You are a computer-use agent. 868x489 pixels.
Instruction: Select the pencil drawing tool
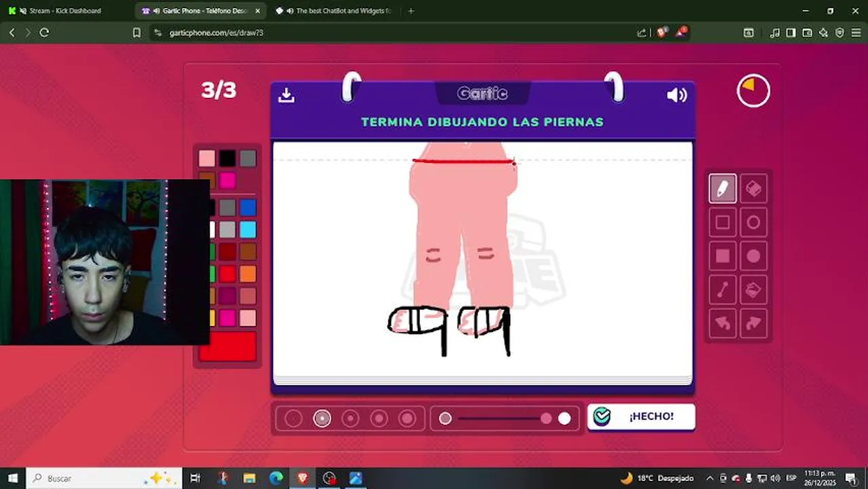[x=723, y=188]
